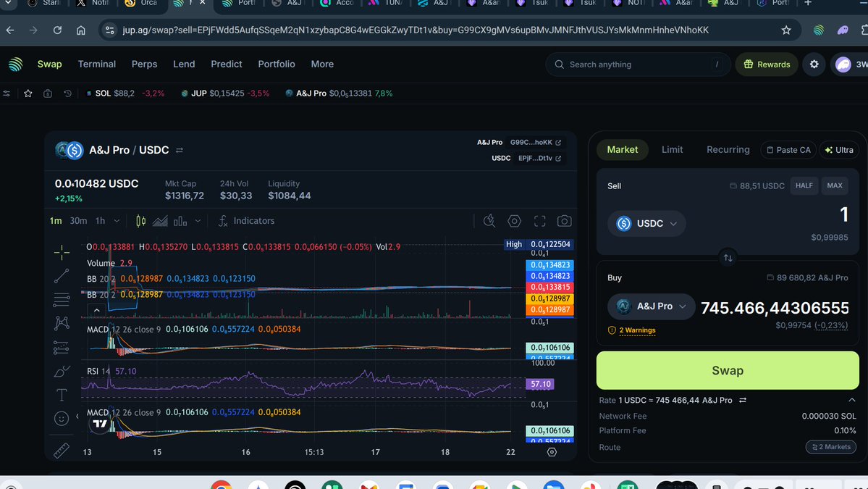Select the forecast/measure position tool

point(62,347)
